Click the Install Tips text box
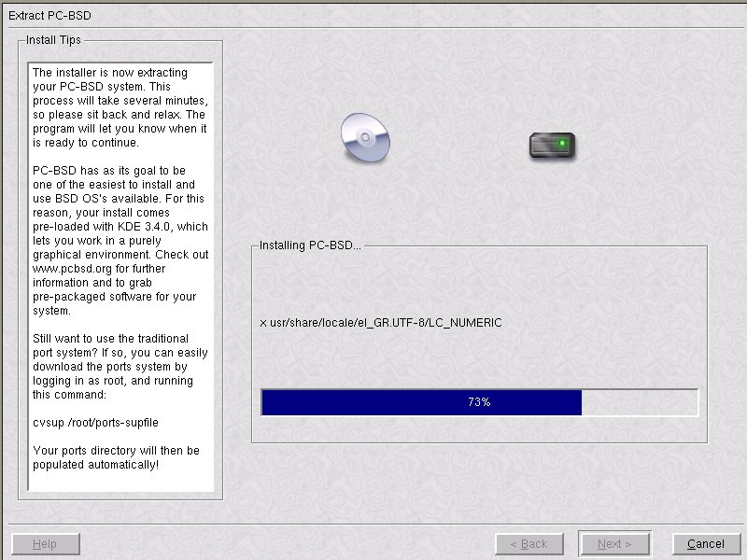Screen dimensions: 747x560 [120, 276]
